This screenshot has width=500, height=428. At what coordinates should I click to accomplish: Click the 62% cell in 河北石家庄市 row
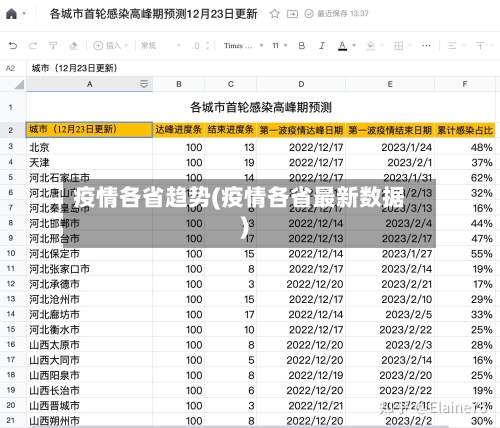tap(465, 178)
